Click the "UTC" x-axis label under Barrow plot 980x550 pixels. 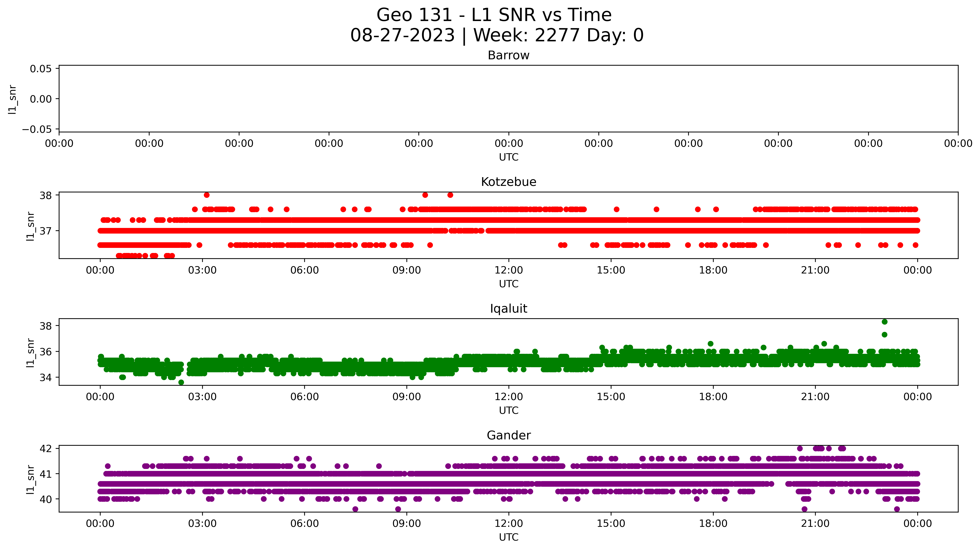[x=509, y=158]
